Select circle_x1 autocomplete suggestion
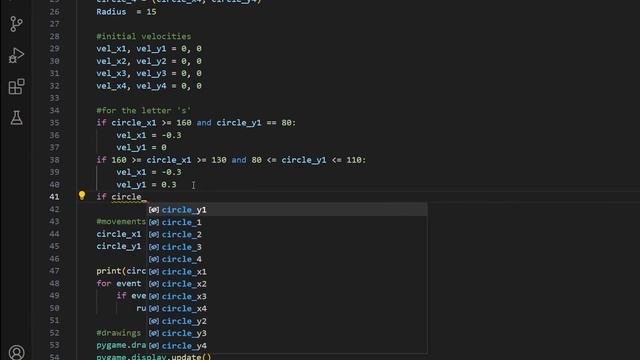 [287, 271]
